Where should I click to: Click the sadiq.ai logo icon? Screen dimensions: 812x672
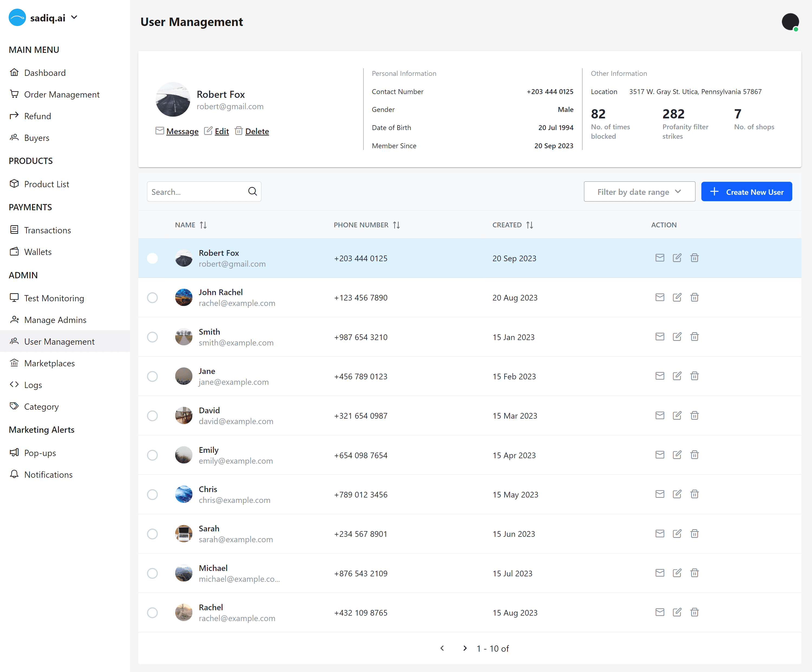click(x=17, y=17)
